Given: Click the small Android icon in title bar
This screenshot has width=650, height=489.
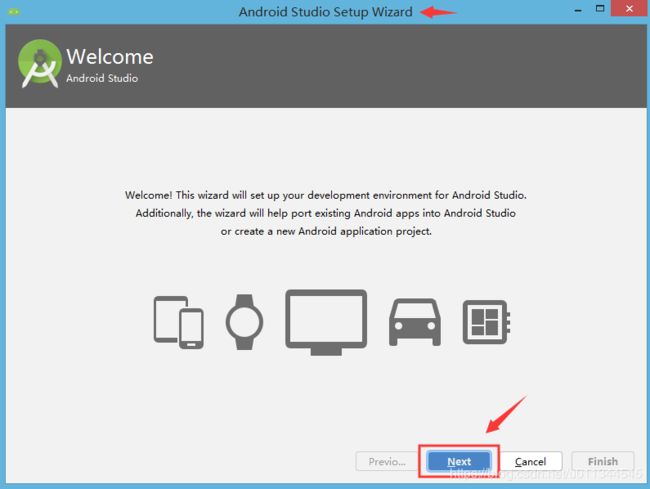Looking at the screenshot, I should click(x=14, y=12).
